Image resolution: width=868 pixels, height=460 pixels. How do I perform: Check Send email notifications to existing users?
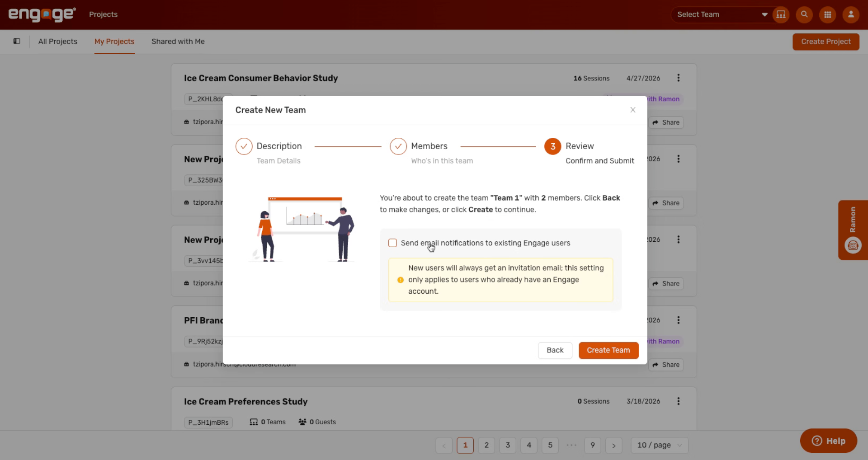pyautogui.click(x=392, y=243)
